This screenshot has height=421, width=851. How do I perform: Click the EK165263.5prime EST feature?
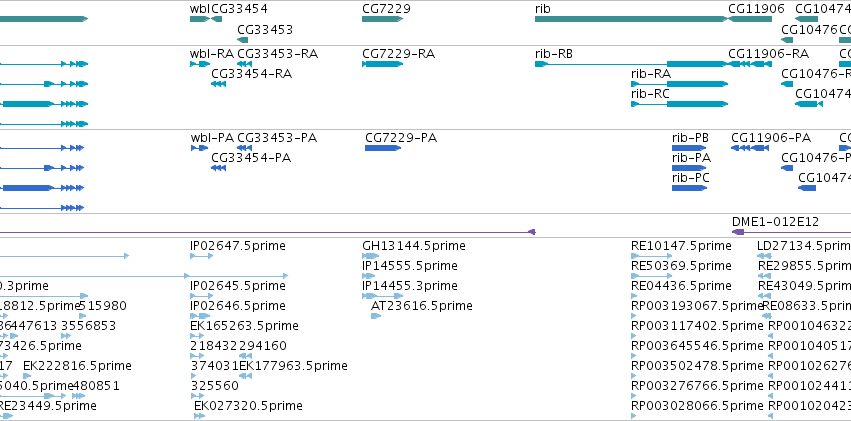(x=197, y=336)
